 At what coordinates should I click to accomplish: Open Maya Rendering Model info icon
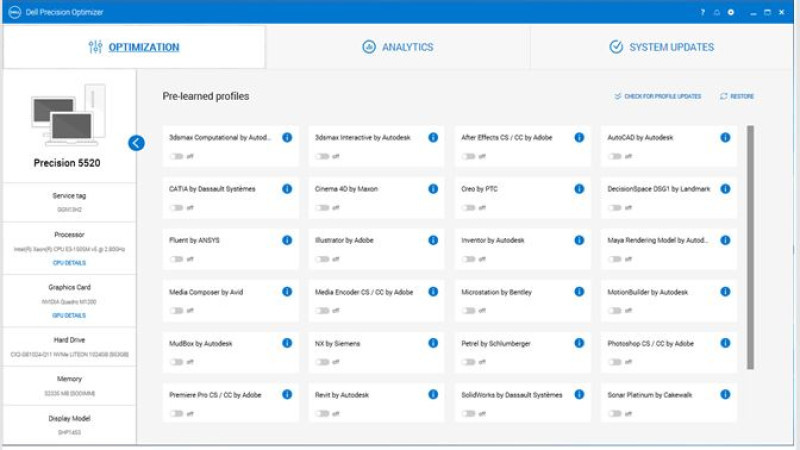tap(725, 240)
